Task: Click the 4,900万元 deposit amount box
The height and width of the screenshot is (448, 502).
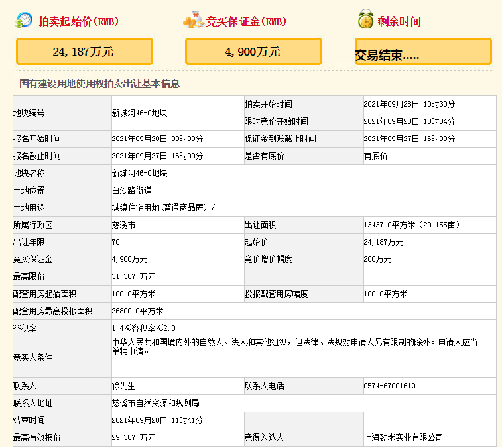Action: coord(253,52)
